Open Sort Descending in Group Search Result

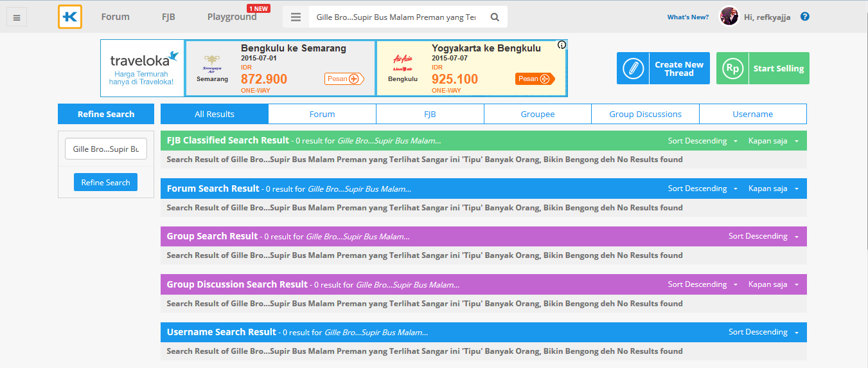point(763,236)
